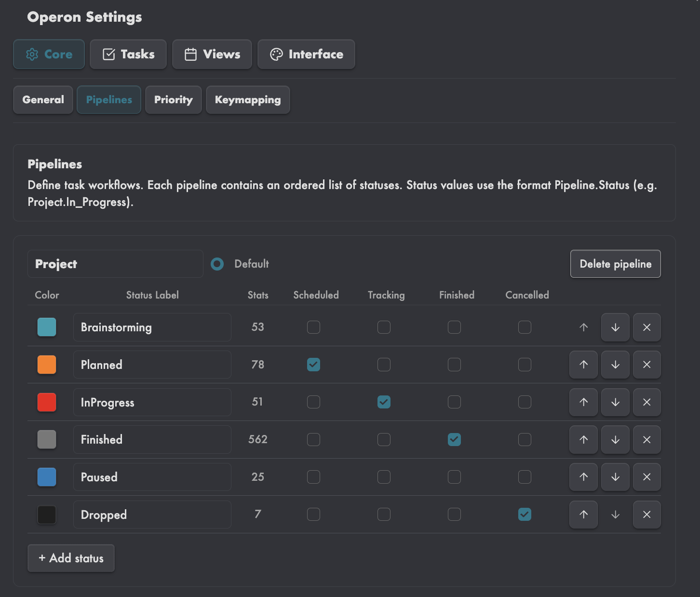This screenshot has height=597, width=700.
Task: Move the Planned status up
Action: click(x=583, y=365)
